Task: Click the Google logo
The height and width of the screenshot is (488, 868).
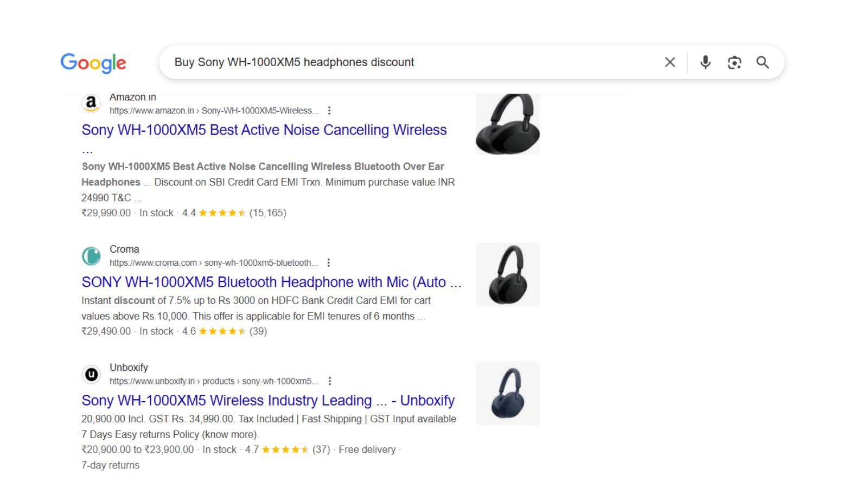Action: (x=93, y=63)
